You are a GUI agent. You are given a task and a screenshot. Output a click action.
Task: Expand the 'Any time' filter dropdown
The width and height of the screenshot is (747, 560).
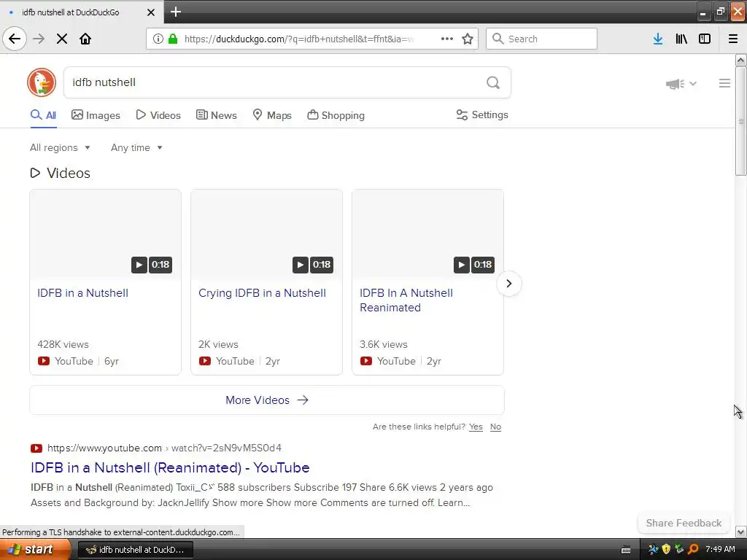[136, 147]
